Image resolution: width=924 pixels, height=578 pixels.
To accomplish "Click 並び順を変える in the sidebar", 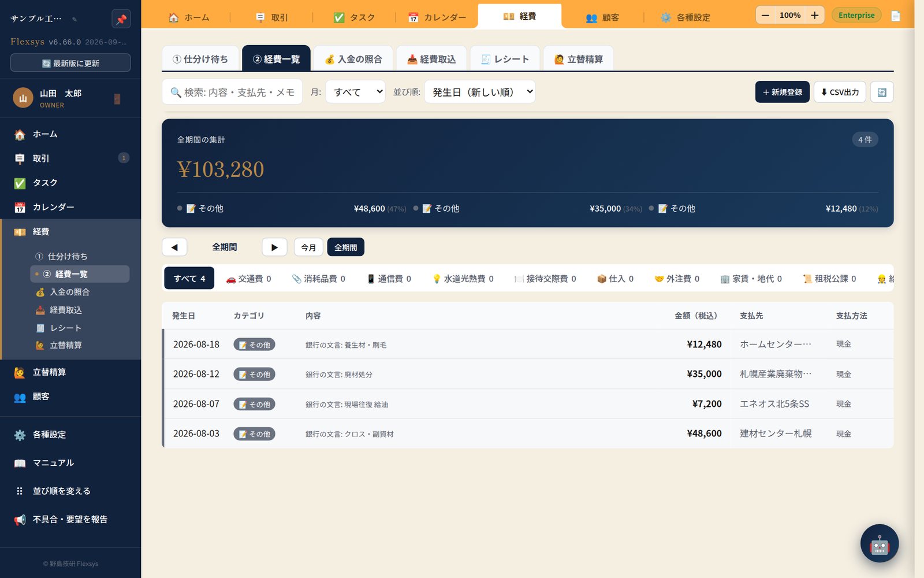I will pos(70,491).
